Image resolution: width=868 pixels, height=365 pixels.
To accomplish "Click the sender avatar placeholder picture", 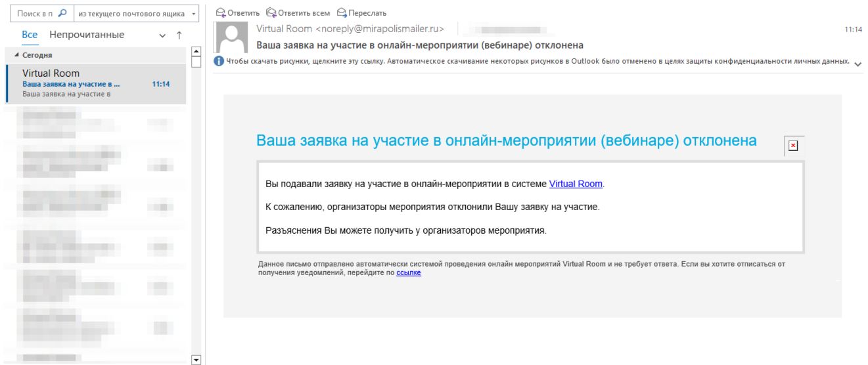I will tap(232, 38).
